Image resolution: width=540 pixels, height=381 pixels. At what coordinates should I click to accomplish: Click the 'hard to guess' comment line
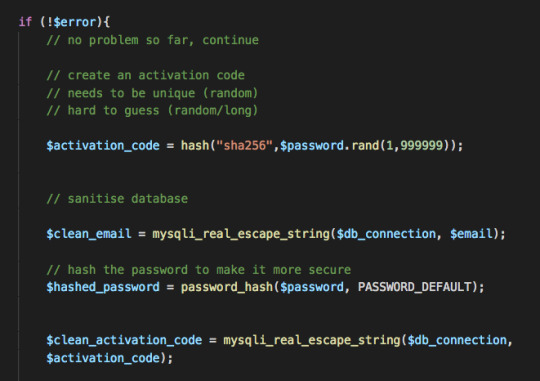(x=152, y=111)
